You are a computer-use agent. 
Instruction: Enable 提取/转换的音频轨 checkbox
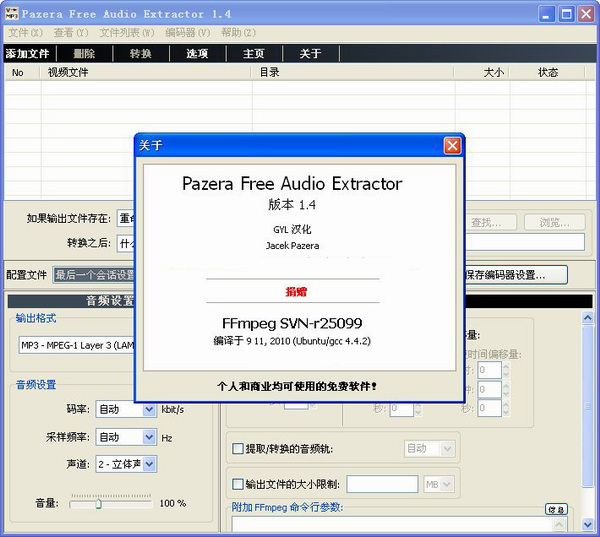coord(238,449)
